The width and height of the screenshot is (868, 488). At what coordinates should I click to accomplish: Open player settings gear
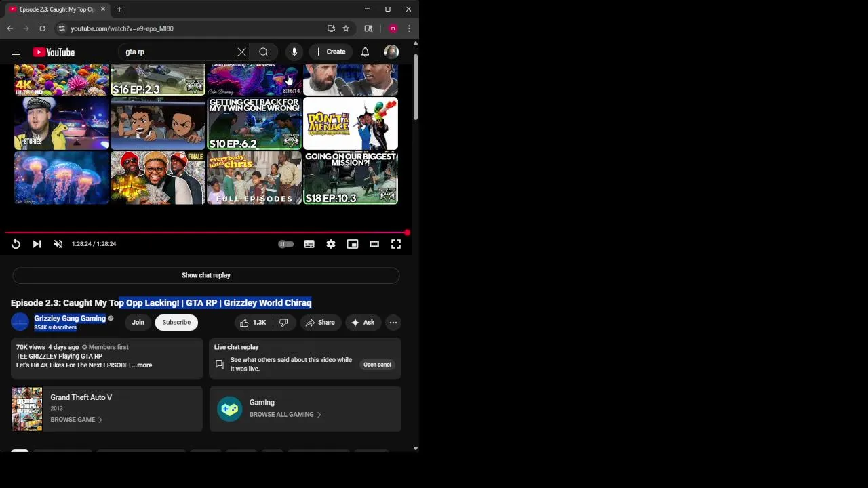[x=331, y=244]
